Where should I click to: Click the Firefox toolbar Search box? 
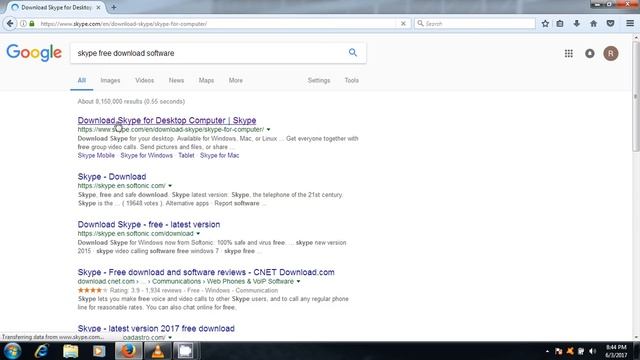pos(475,24)
